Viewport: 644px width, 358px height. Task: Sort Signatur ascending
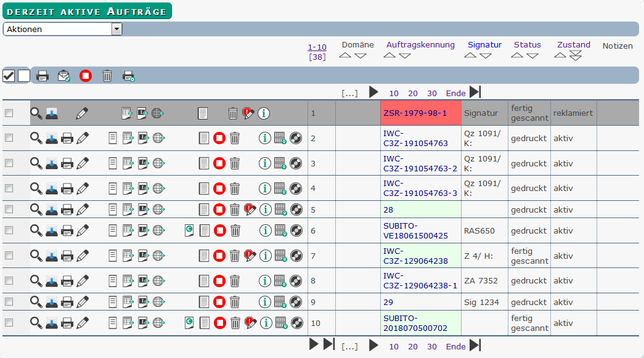point(470,55)
